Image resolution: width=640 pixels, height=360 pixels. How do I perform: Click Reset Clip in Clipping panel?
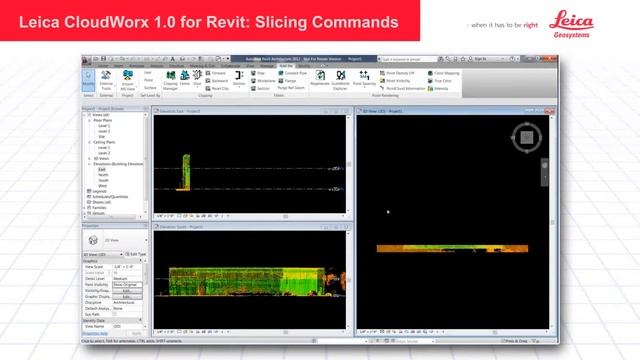(217, 88)
